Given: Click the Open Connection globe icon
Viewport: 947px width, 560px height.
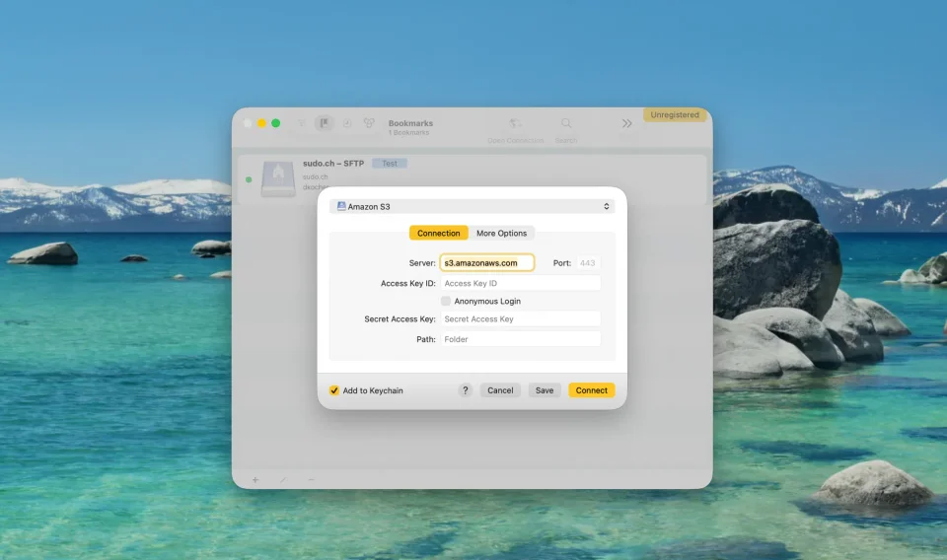Looking at the screenshot, I should (515, 123).
